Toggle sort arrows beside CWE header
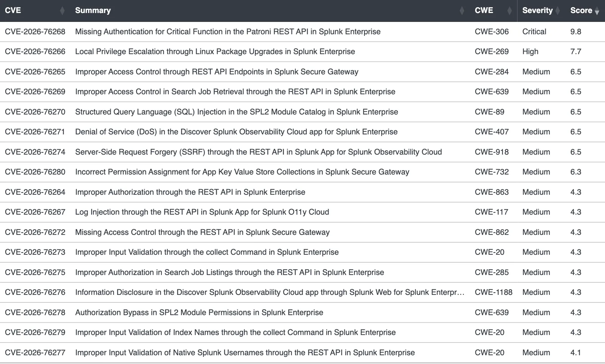The height and width of the screenshot is (364, 605). click(x=509, y=11)
